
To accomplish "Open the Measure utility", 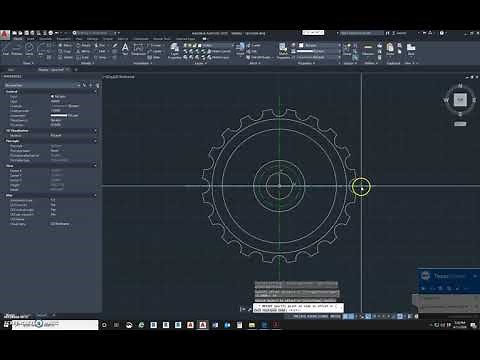I will 368,49.
